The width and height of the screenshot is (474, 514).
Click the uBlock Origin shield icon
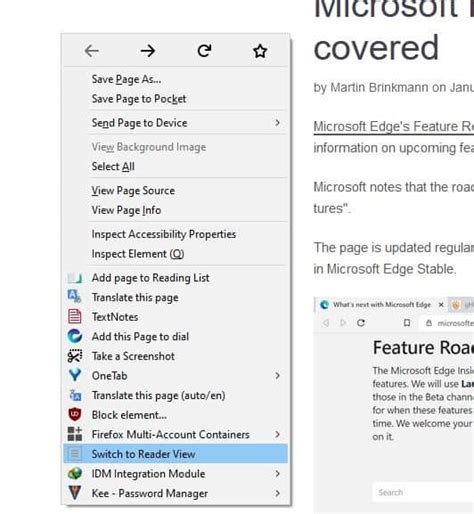tap(75, 414)
